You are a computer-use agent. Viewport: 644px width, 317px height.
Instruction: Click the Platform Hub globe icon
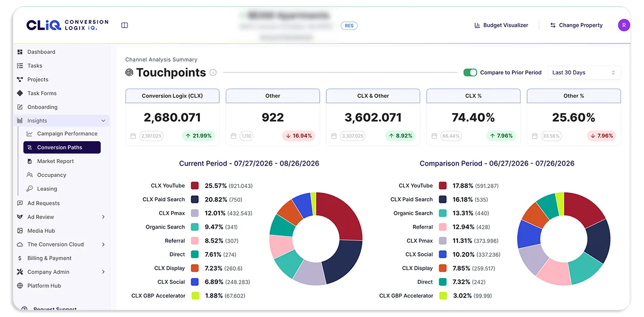(20, 285)
